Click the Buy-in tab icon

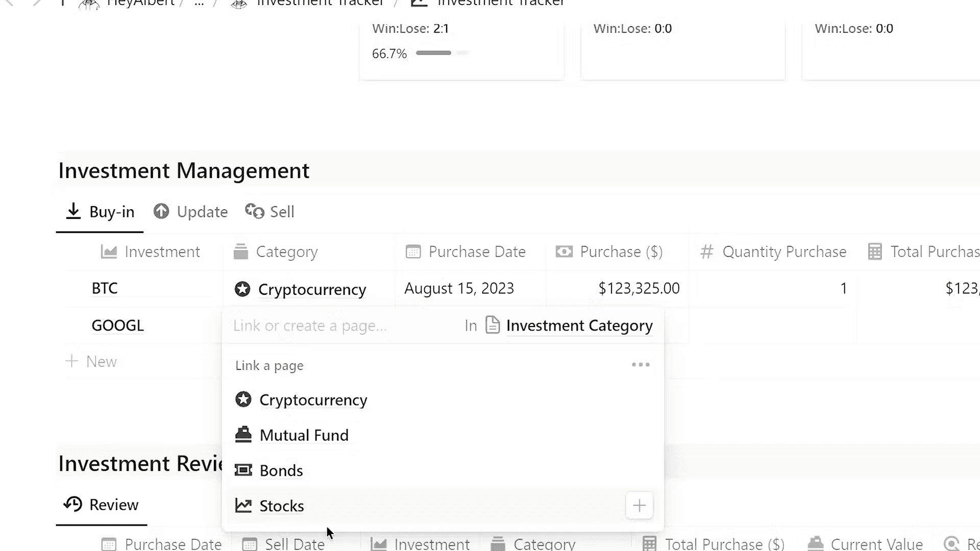[73, 211]
